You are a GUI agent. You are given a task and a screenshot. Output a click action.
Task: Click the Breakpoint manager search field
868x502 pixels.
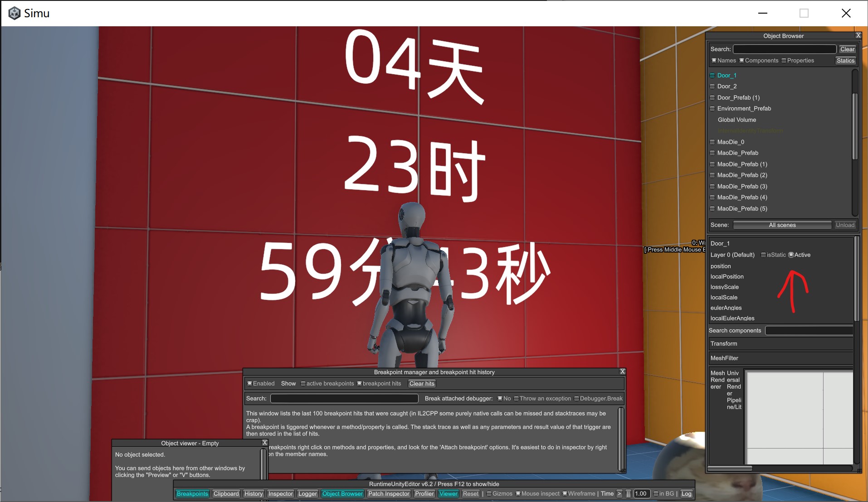(x=344, y=398)
